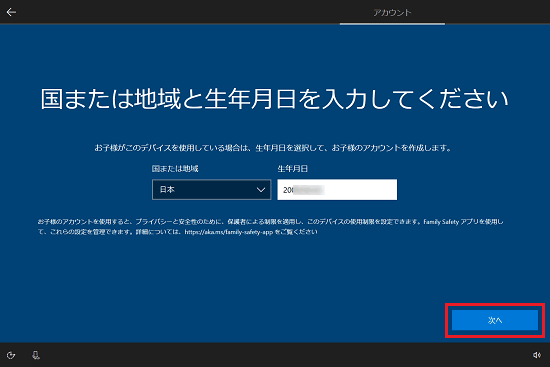This screenshot has height=367, width=550.
Task: Click the 生年月日 birthdate input field
Action: [337, 189]
